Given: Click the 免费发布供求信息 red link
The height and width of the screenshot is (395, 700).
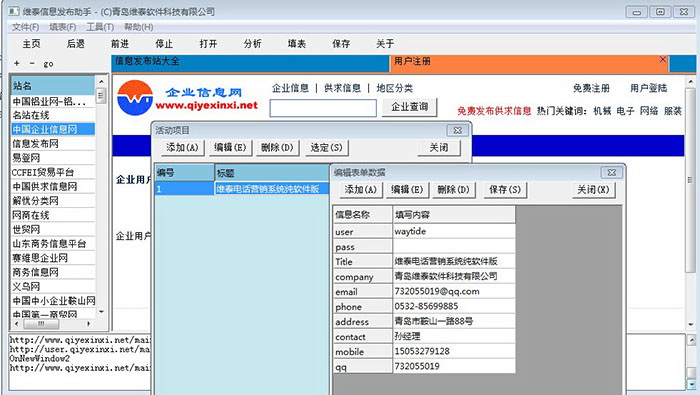Looking at the screenshot, I should (494, 111).
